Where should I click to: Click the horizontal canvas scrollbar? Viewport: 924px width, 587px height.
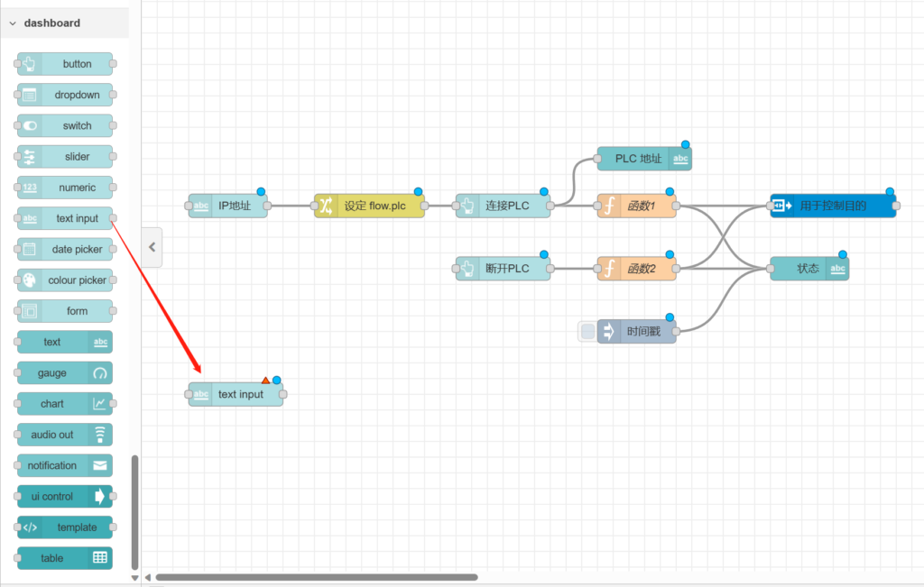click(316, 577)
